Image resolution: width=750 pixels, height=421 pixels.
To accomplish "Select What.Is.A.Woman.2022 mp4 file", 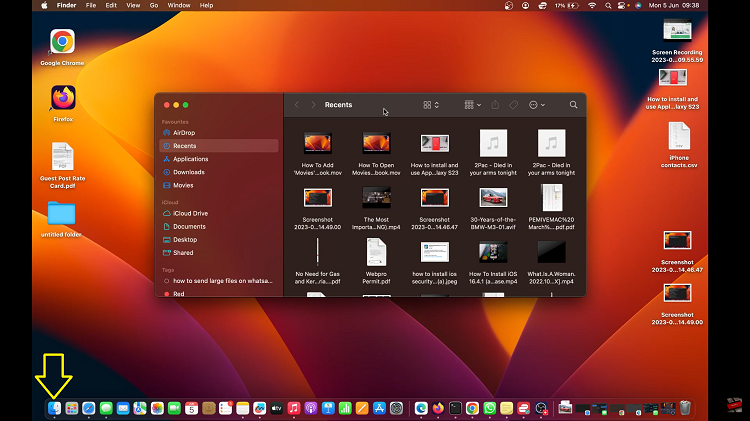I will pos(551,261).
